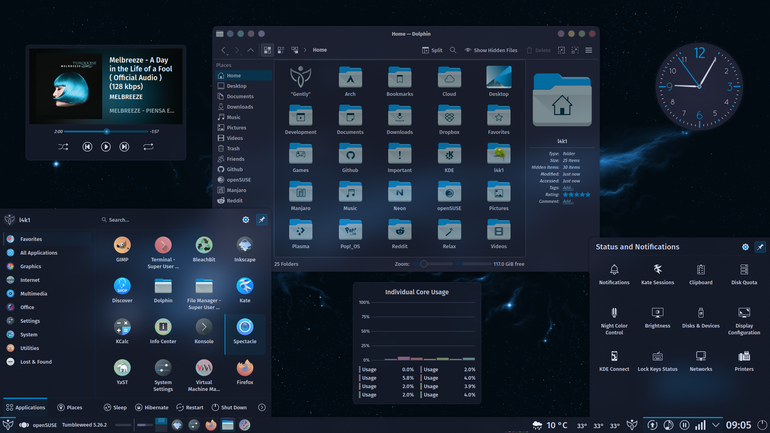Open KDE Connect in the status panel
770x433 pixels.
pos(614,361)
